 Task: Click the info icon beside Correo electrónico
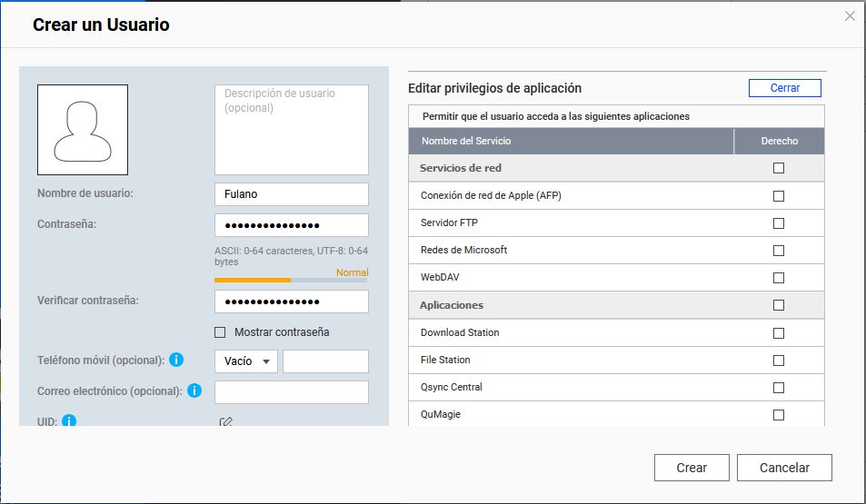(194, 391)
